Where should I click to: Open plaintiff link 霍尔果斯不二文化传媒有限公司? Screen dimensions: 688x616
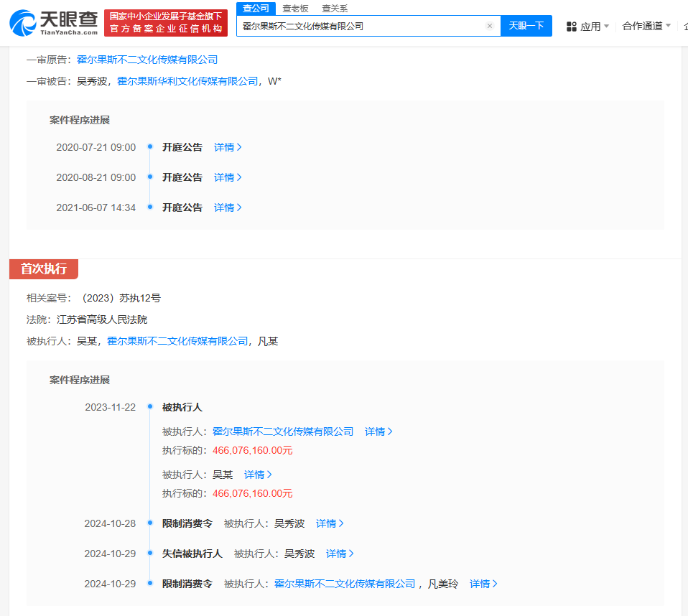pyautogui.click(x=147, y=60)
